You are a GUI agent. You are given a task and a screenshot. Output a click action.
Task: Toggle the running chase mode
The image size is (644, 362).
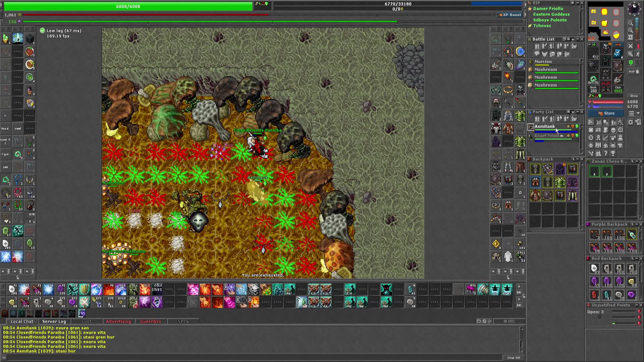[x=638, y=54]
